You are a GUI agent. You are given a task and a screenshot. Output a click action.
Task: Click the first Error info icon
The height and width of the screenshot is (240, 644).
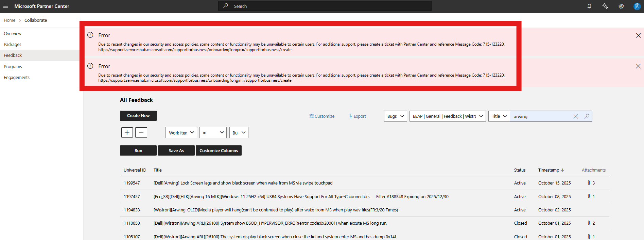click(90, 35)
